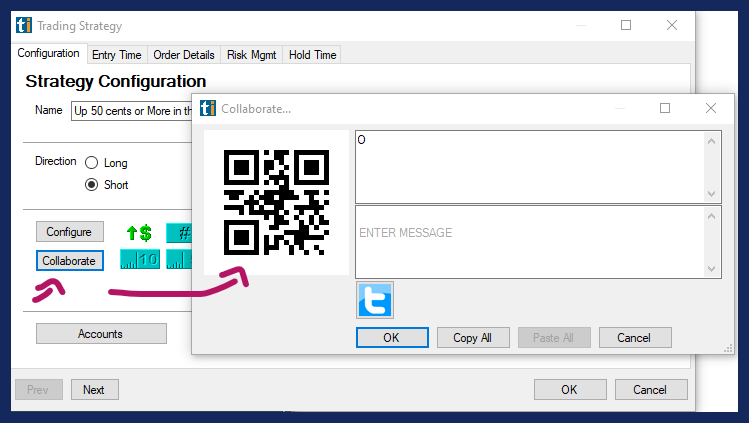Click the Trading Strategy window title icon
Screen dimensions: 749x423
(24, 25)
